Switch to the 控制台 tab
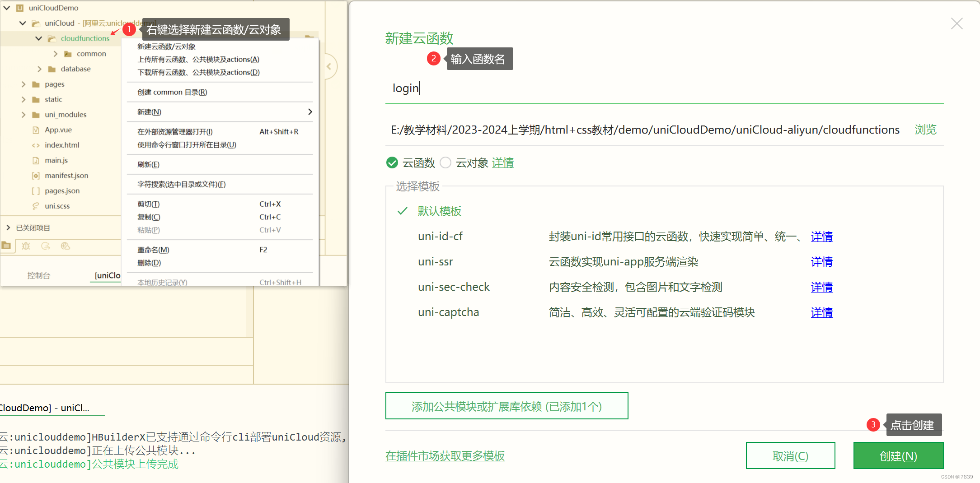This screenshot has height=483, width=980. pos(38,275)
